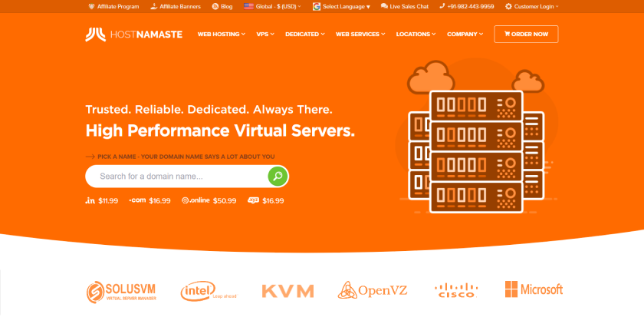Click the US flag currency icon
The image size is (644, 327).
248,6
